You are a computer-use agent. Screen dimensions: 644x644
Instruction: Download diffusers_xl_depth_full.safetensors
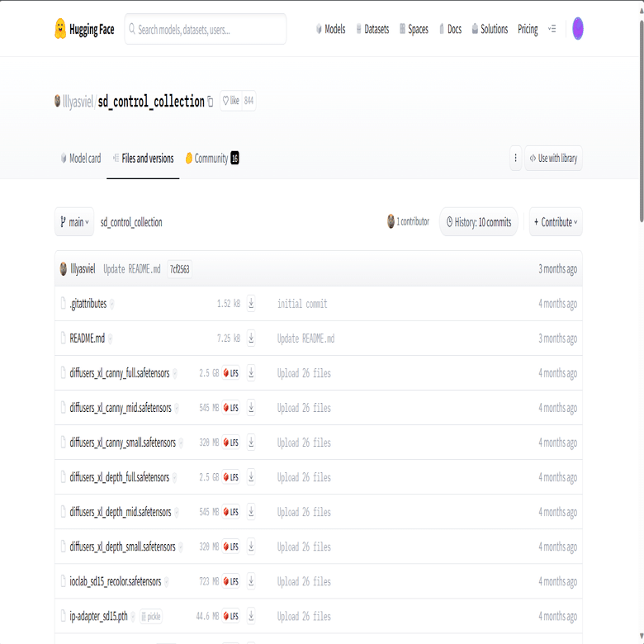(x=251, y=477)
